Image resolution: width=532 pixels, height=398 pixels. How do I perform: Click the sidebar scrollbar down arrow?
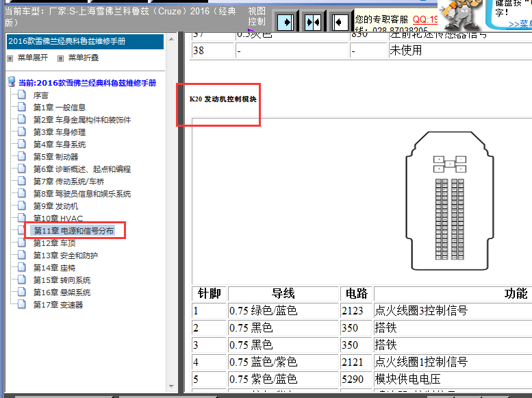(171, 386)
